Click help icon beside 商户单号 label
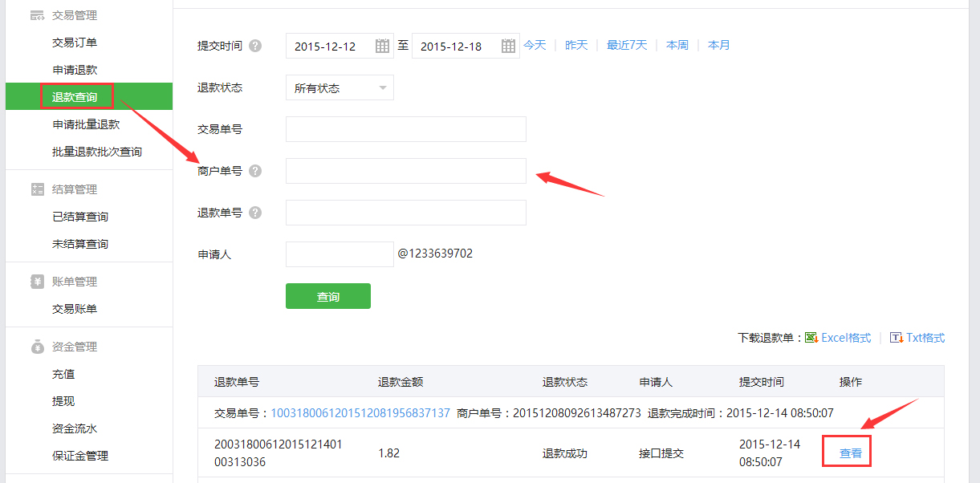This screenshot has height=483, width=980. tap(255, 171)
